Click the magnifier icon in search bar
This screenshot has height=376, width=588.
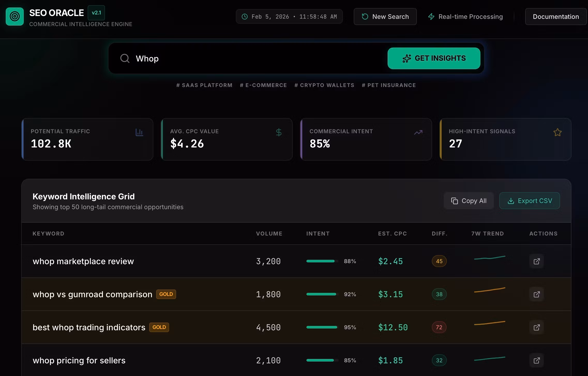(x=125, y=58)
